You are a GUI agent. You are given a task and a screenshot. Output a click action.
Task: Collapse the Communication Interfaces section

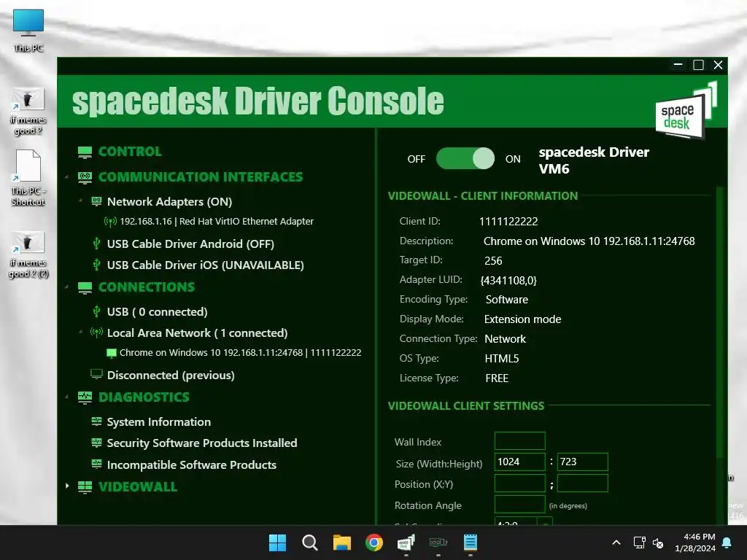[x=66, y=177]
